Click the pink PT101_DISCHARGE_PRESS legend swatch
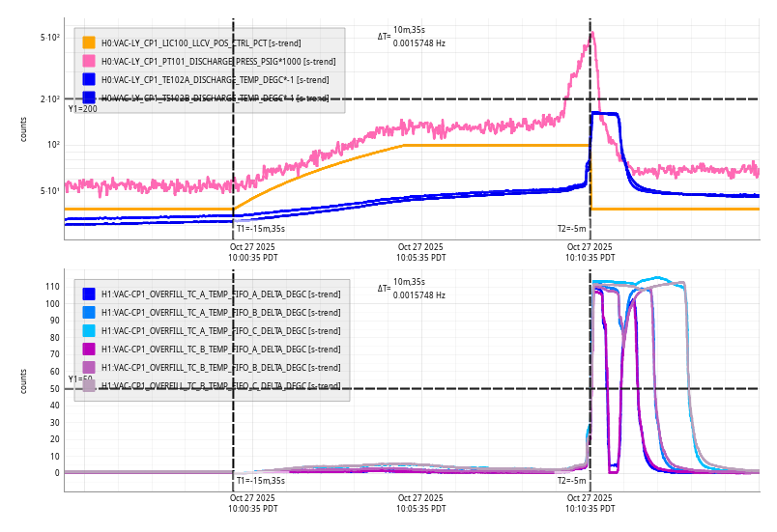This screenshot has height=532, width=777. 89,61
